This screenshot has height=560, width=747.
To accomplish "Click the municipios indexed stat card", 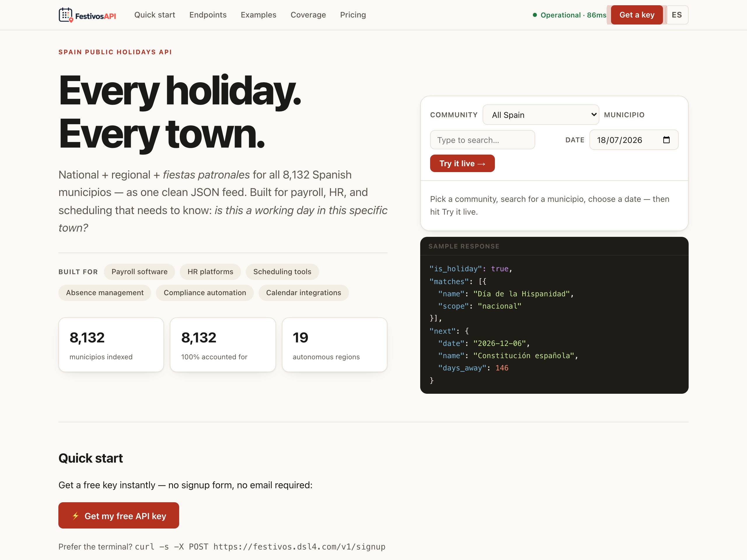I will click(111, 345).
